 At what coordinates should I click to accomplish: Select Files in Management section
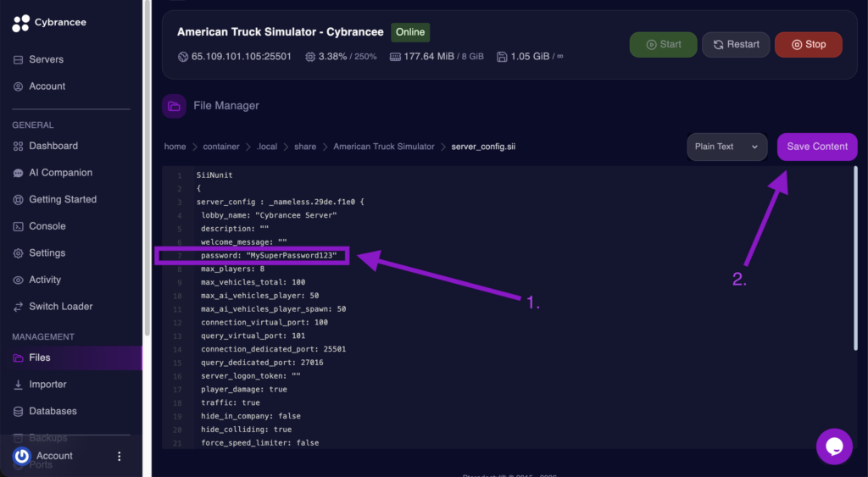pos(71,358)
